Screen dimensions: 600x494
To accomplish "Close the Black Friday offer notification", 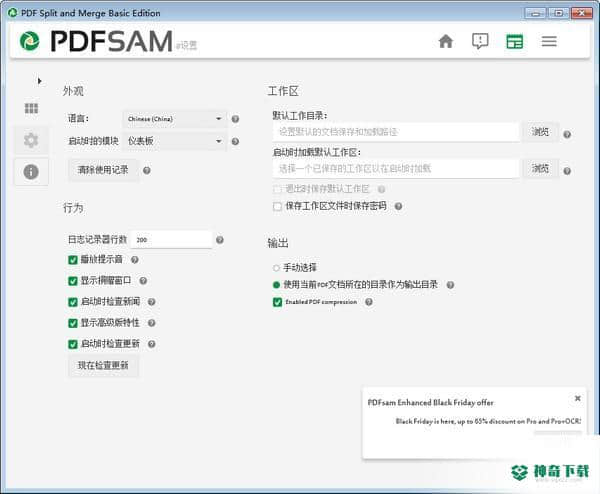I will [577, 398].
